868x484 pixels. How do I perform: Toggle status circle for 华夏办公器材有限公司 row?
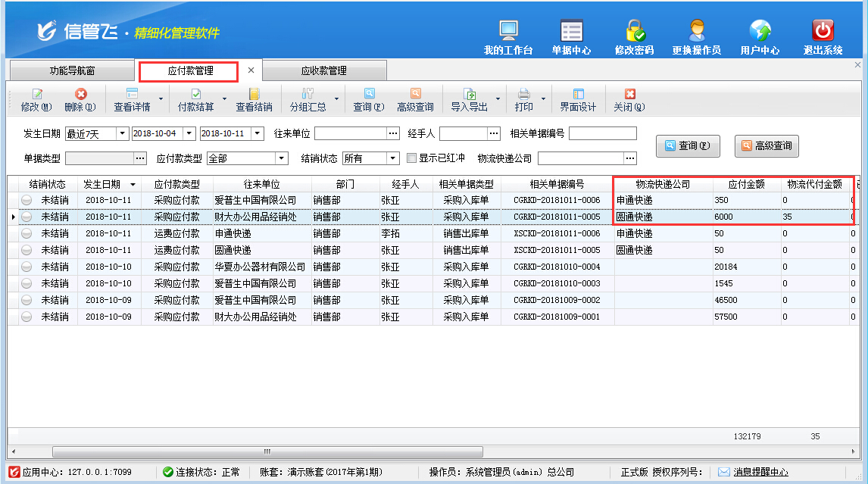click(27, 267)
